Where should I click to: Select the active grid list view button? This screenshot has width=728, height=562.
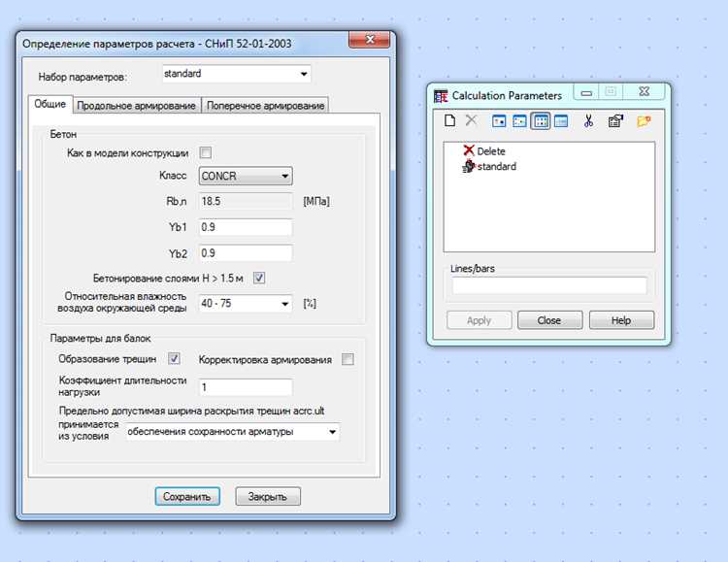[541, 121]
